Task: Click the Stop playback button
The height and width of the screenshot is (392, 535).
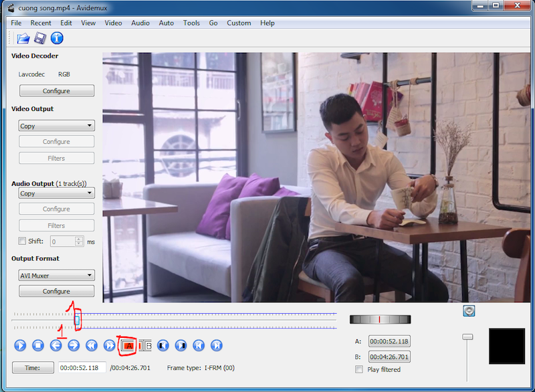Action: 37,345
